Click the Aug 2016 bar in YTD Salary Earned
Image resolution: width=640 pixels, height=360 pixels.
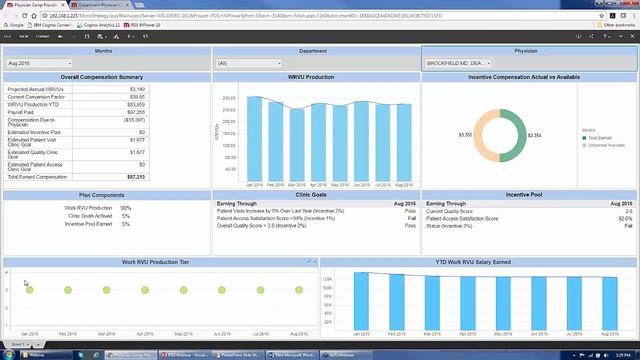[610, 304]
